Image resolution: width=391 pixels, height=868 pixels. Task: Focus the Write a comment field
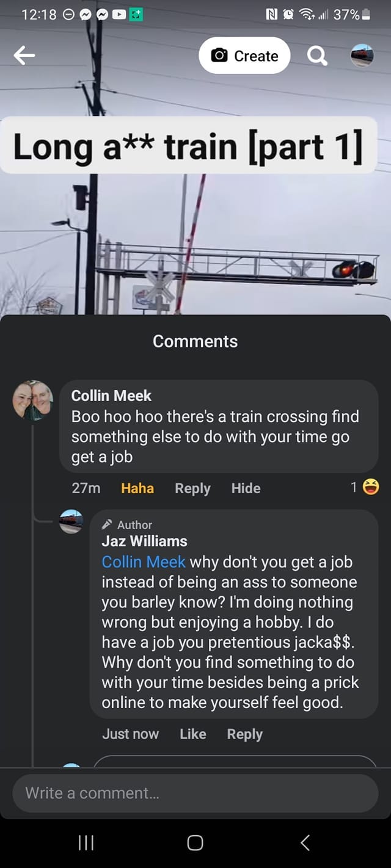pos(195,793)
